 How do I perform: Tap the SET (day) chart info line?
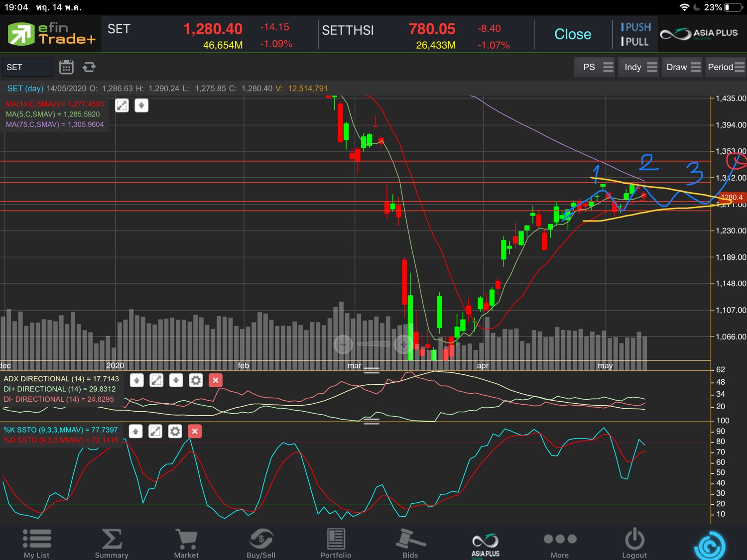click(167, 89)
